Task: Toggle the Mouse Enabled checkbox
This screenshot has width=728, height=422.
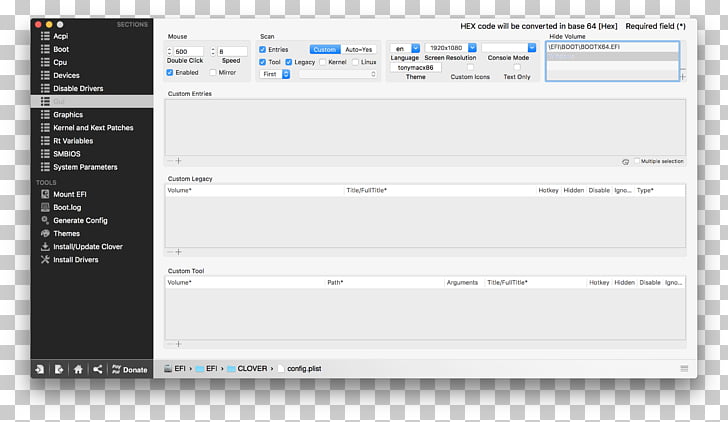Action: [169, 72]
